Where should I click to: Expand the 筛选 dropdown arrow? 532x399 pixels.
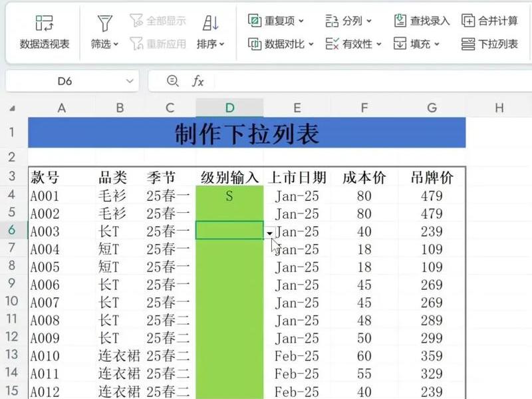116,44
